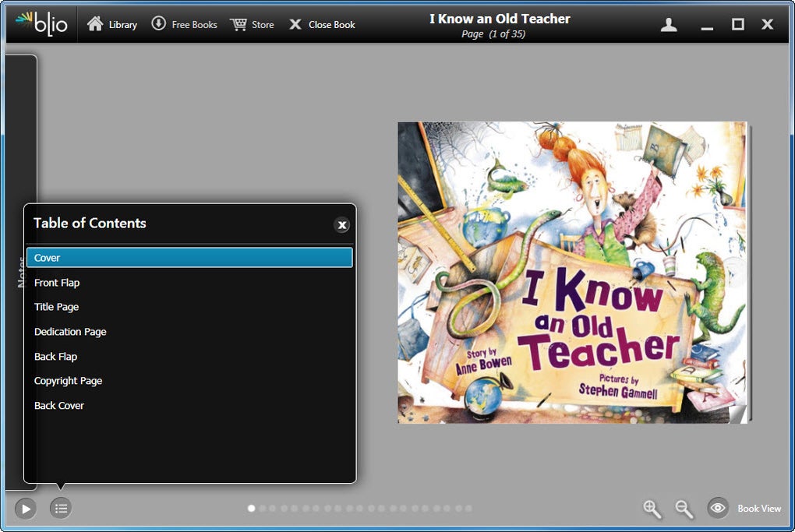Click the book title 'I Know an Old Teacher'
This screenshot has width=795, height=532.
click(500, 19)
